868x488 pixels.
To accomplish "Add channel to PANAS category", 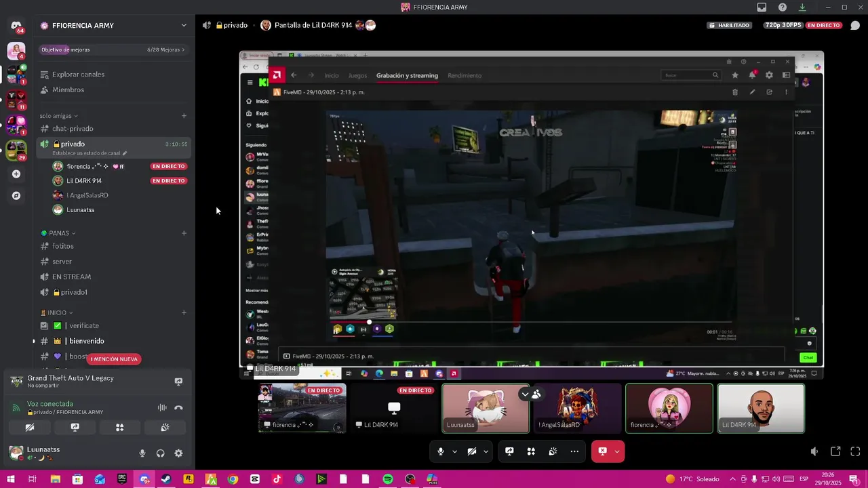I will click(184, 233).
